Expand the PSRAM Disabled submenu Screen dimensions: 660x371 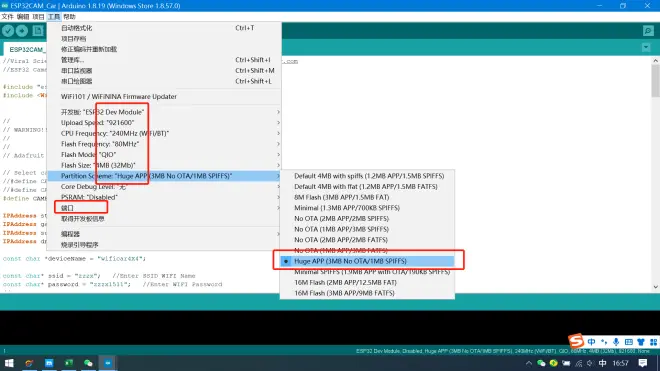pyautogui.click(x=164, y=197)
